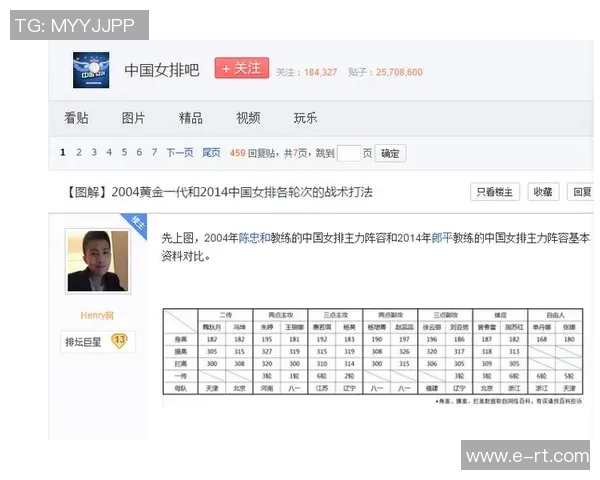Click the blue 楼主 ribbon marker
The width and height of the screenshot is (600, 480).
click(139, 225)
